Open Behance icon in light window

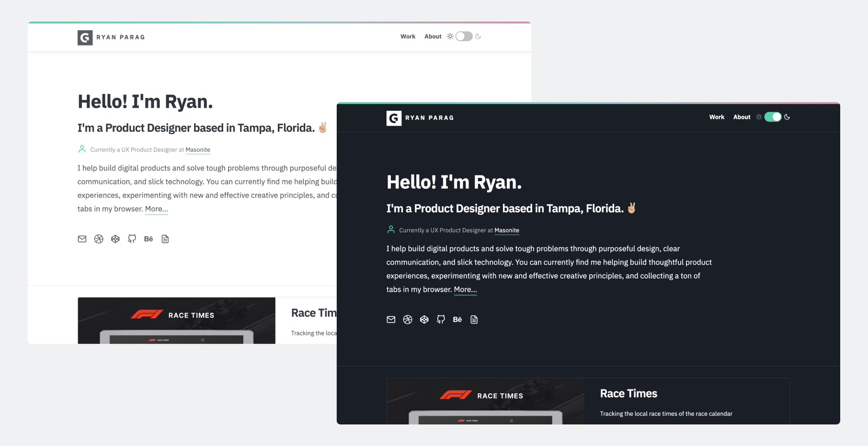pyautogui.click(x=148, y=239)
